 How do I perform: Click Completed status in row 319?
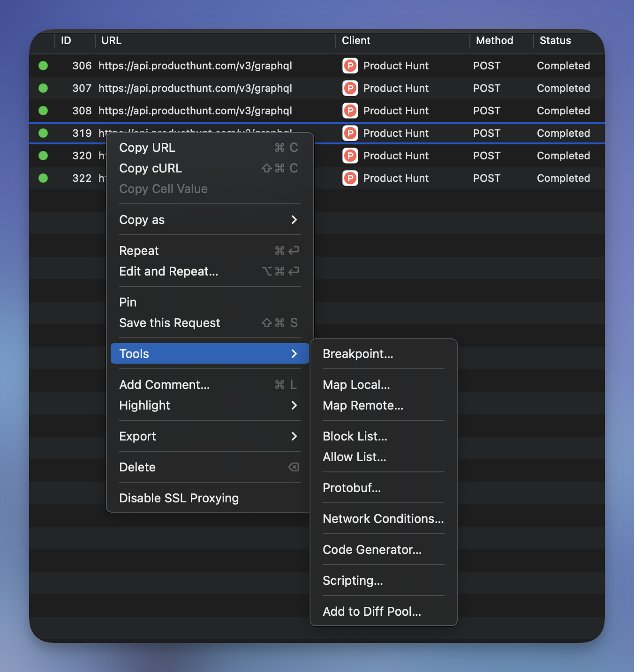[563, 133]
